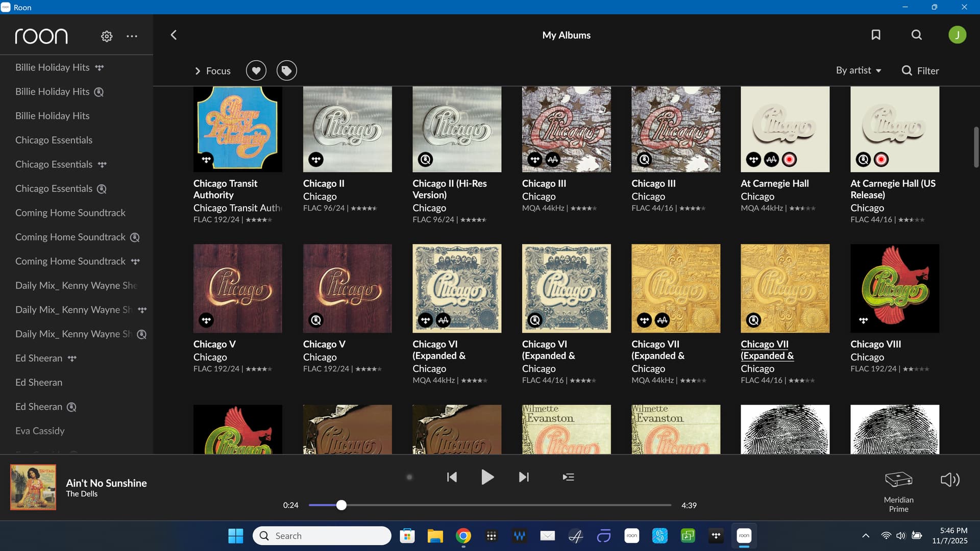Open the three-dots more menu
This screenshot has width=980, height=551.
132,36
